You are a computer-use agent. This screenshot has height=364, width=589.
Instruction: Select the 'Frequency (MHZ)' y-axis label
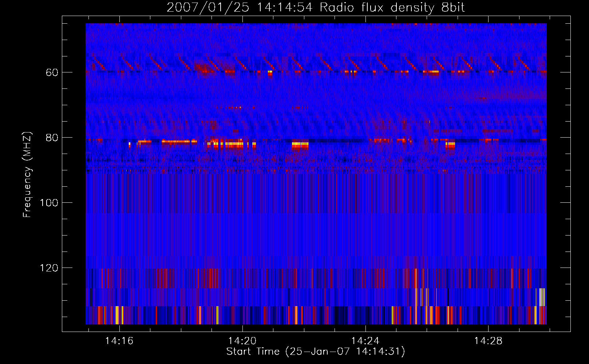(27, 175)
